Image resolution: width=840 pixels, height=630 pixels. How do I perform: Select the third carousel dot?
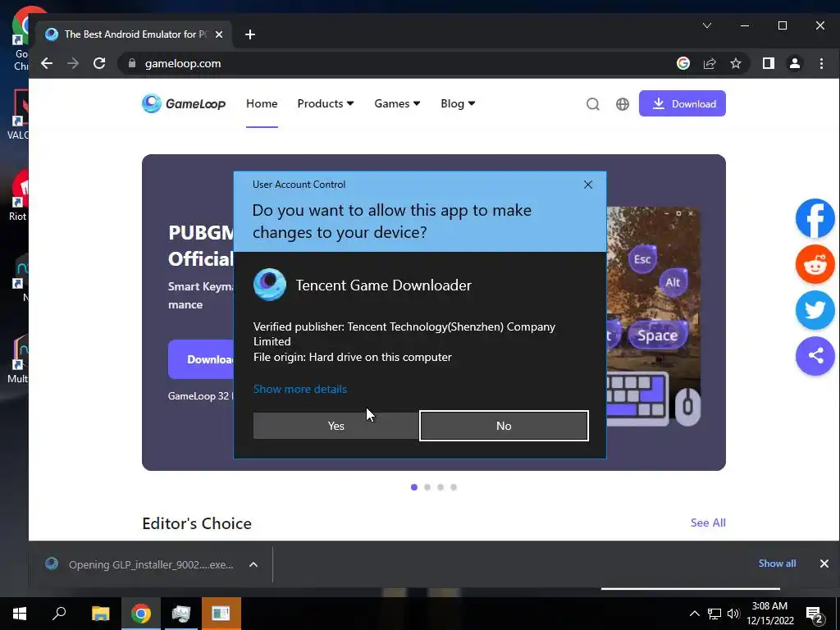[x=441, y=487]
